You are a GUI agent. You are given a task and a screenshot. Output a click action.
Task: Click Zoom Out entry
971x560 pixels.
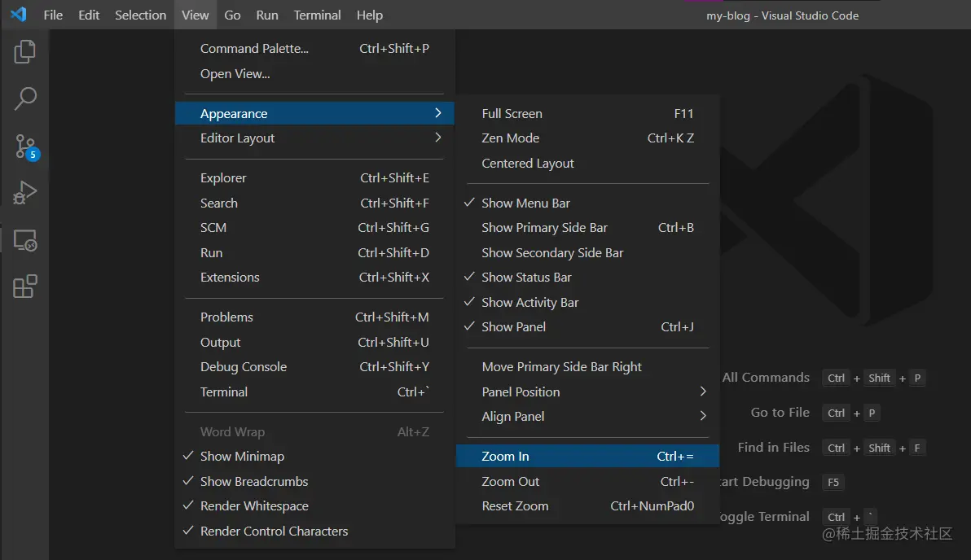pos(587,481)
